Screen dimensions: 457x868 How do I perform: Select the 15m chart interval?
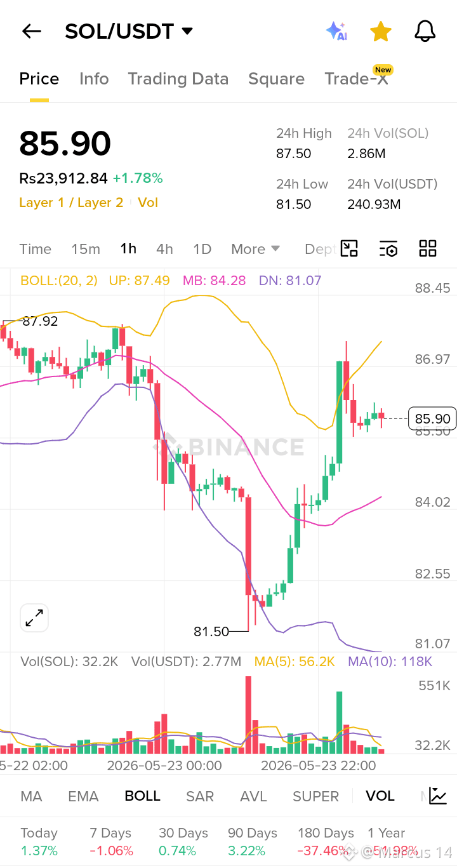click(x=86, y=249)
